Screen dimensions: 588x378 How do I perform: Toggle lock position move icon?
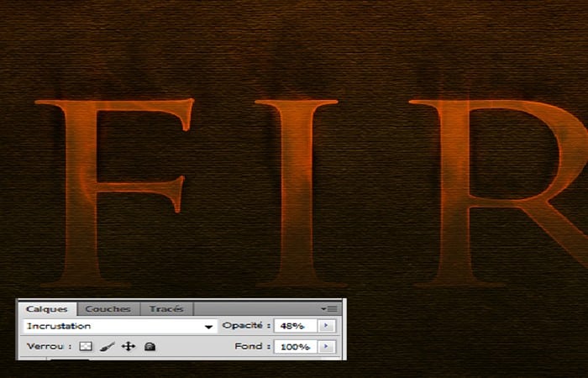[x=129, y=346]
